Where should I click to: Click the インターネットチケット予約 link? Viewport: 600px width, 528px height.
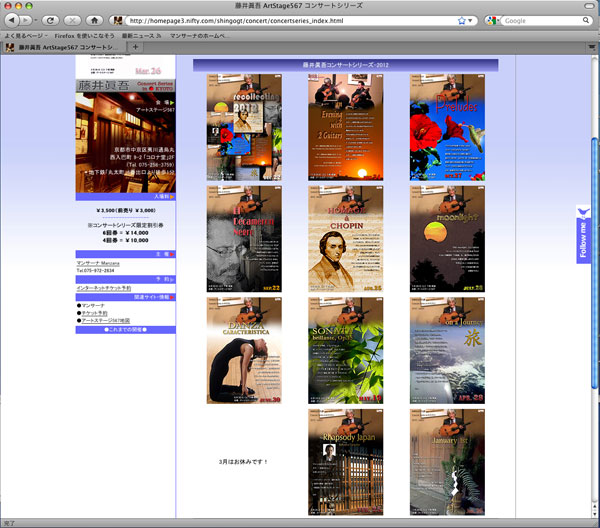coord(104,288)
